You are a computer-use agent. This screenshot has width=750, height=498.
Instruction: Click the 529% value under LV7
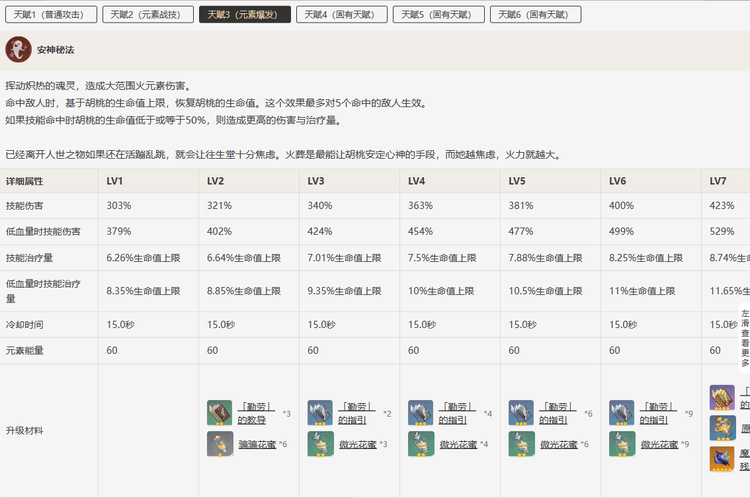[721, 231]
